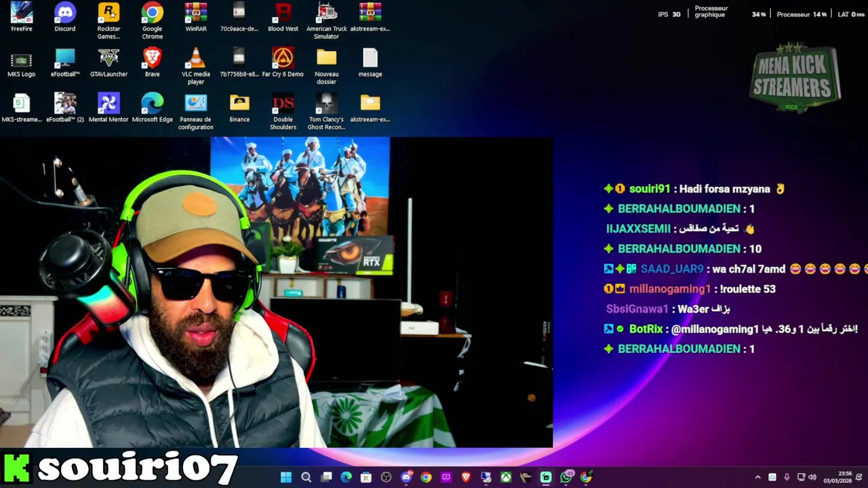Select the VLC media player shortcut
This screenshot has height=488, width=868.
(196, 66)
